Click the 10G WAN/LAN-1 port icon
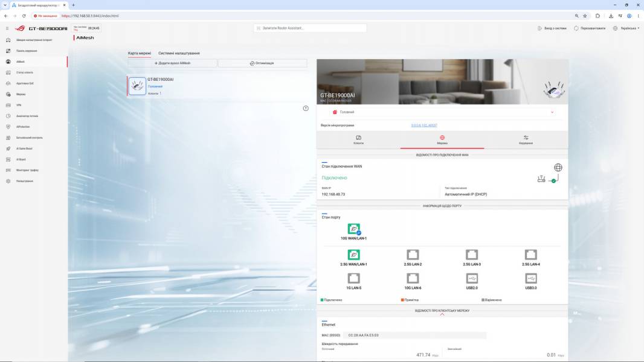The width and height of the screenshot is (644, 362). [x=353, y=229]
